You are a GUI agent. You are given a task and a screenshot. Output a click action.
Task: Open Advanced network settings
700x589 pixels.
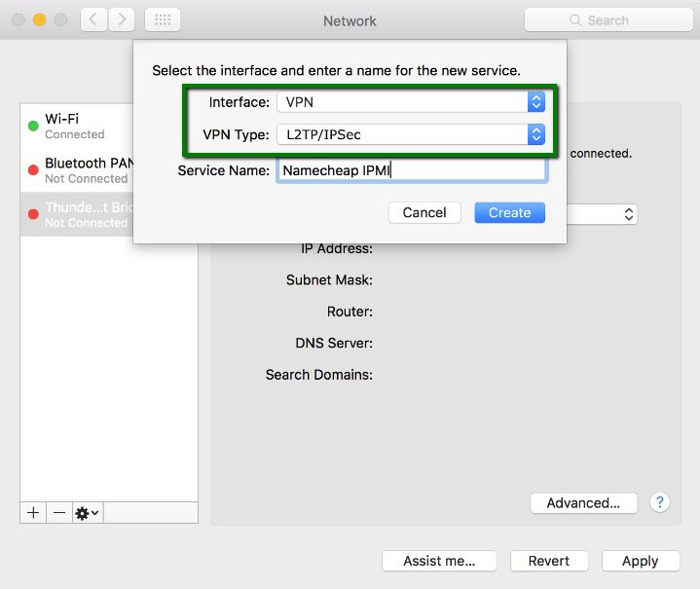(x=583, y=503)
